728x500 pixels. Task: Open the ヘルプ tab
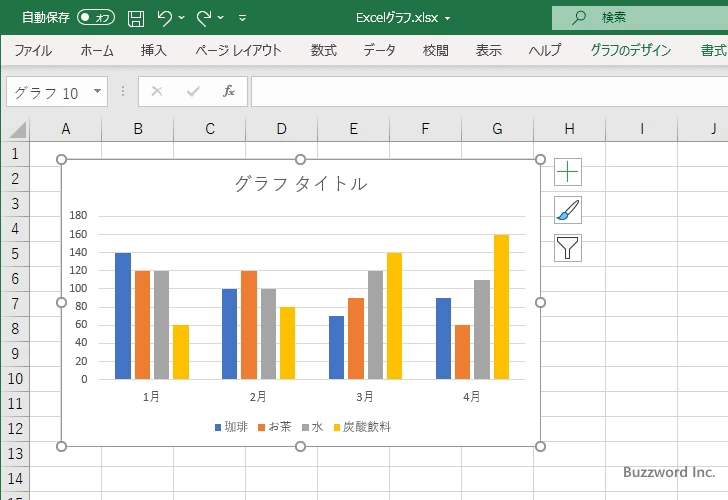coord(545,50)
